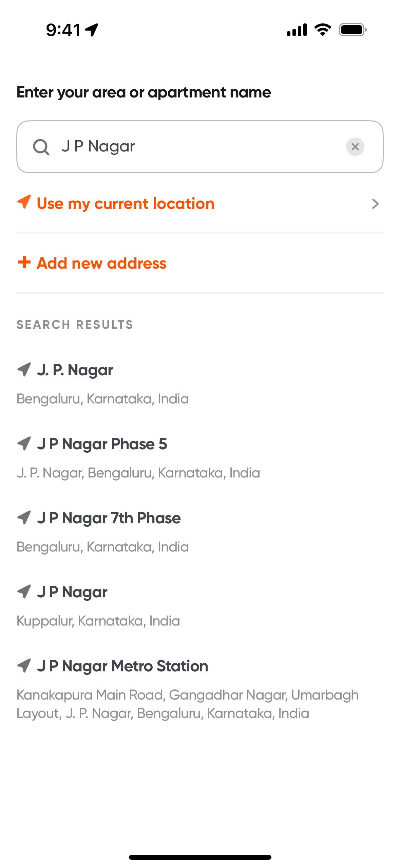
Task: Clear the J P Nagar search text
Action: [355, 147]
